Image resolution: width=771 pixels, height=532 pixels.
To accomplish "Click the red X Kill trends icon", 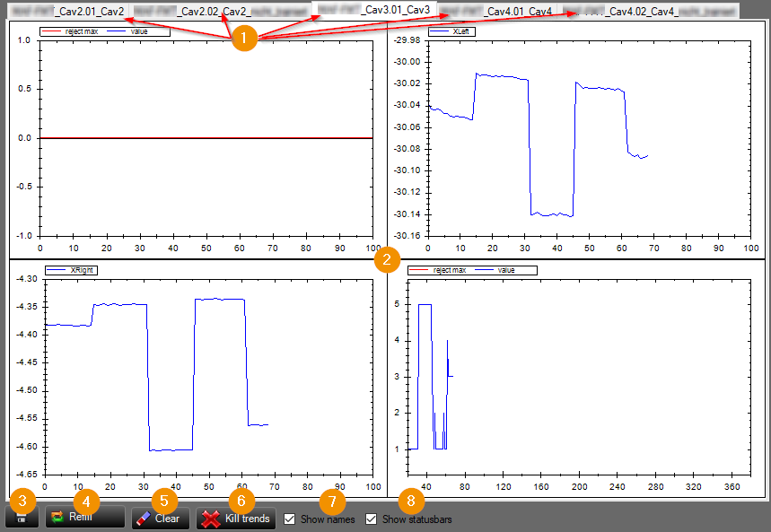I will 211,519.
